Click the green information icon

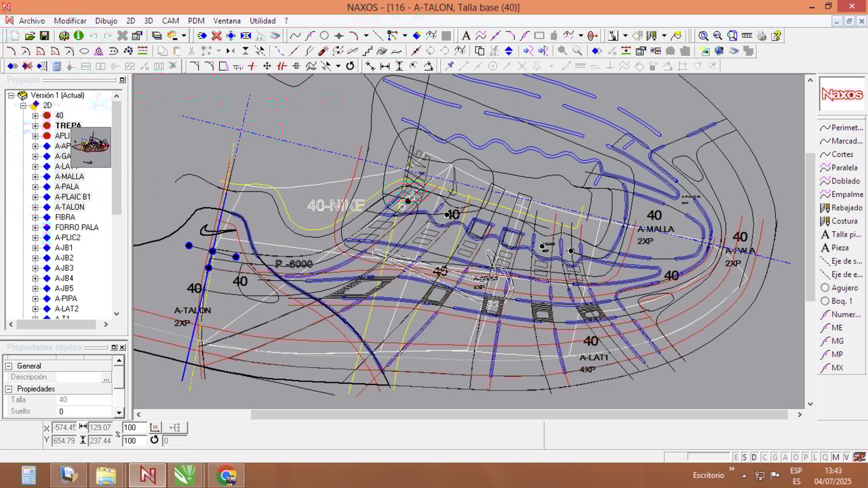[x=79, y=36]
